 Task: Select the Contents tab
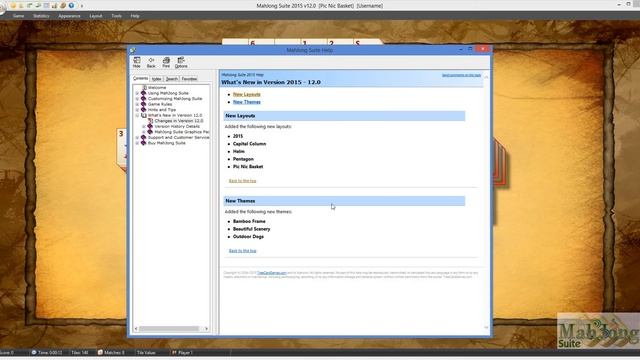140,78
